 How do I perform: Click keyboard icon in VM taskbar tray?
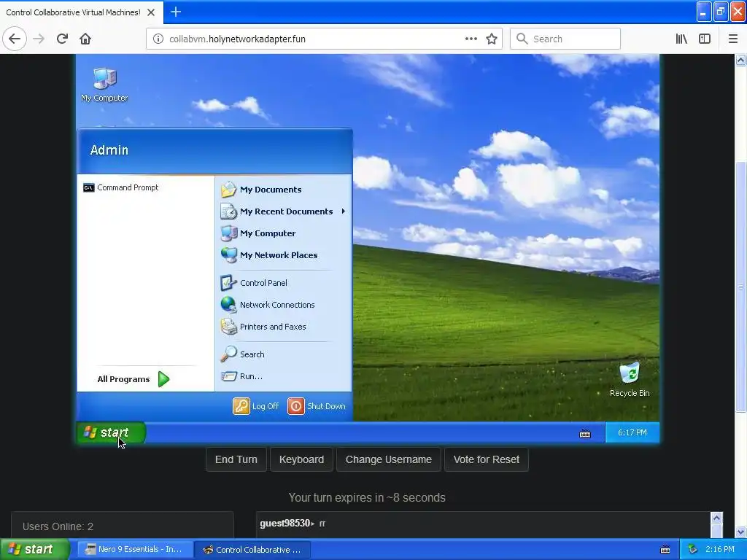pos(585,433)
